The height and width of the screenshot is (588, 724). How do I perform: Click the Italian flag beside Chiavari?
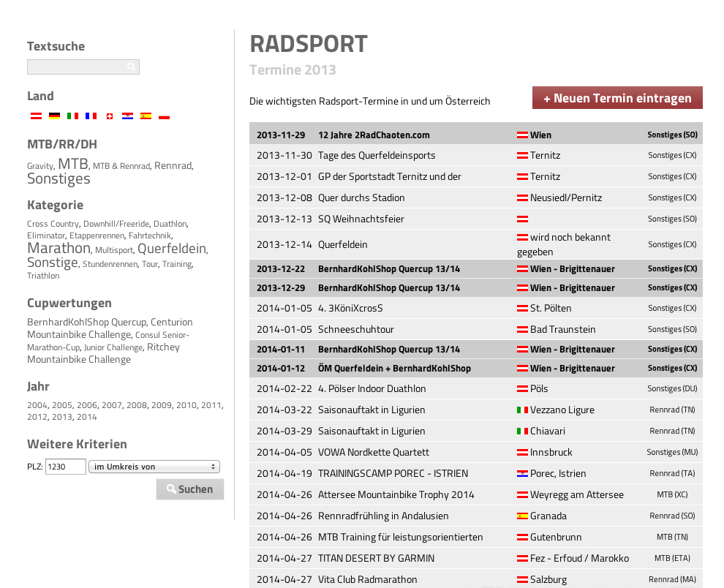tap(522, 431)
